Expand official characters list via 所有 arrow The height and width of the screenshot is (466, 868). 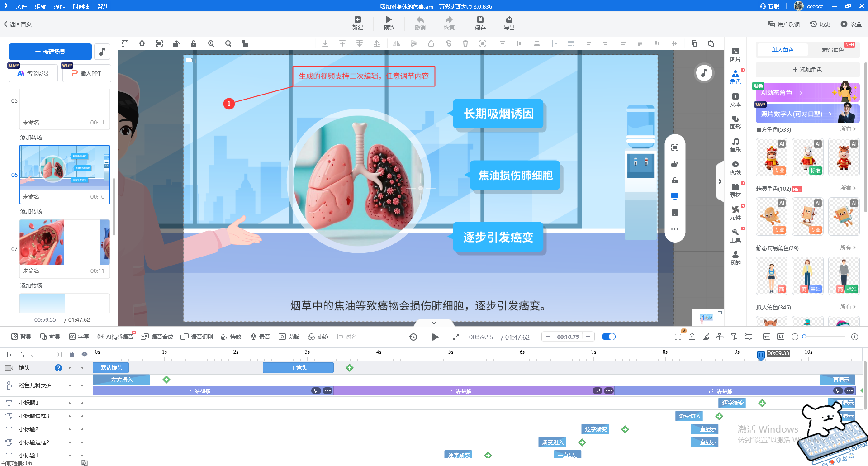tap(848, 129)
